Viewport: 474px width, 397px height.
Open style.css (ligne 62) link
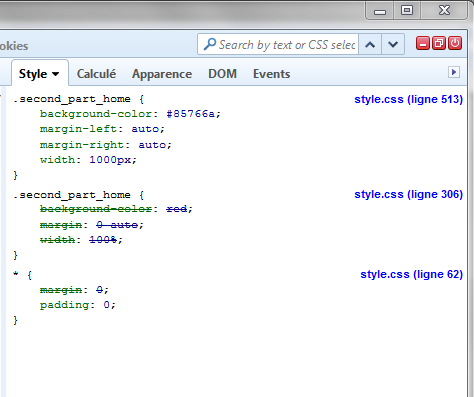tap(411, 274)
